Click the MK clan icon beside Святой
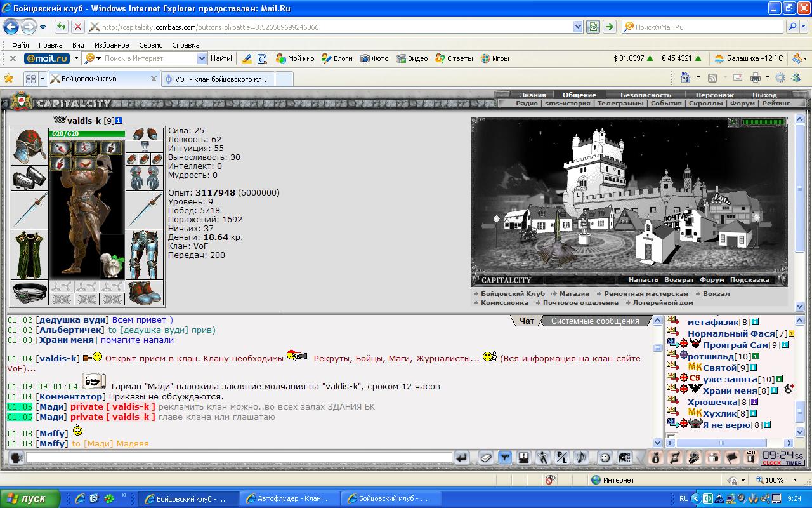This screenshot has height=508, width=812. pyautogui.click(x=694, y=367)
